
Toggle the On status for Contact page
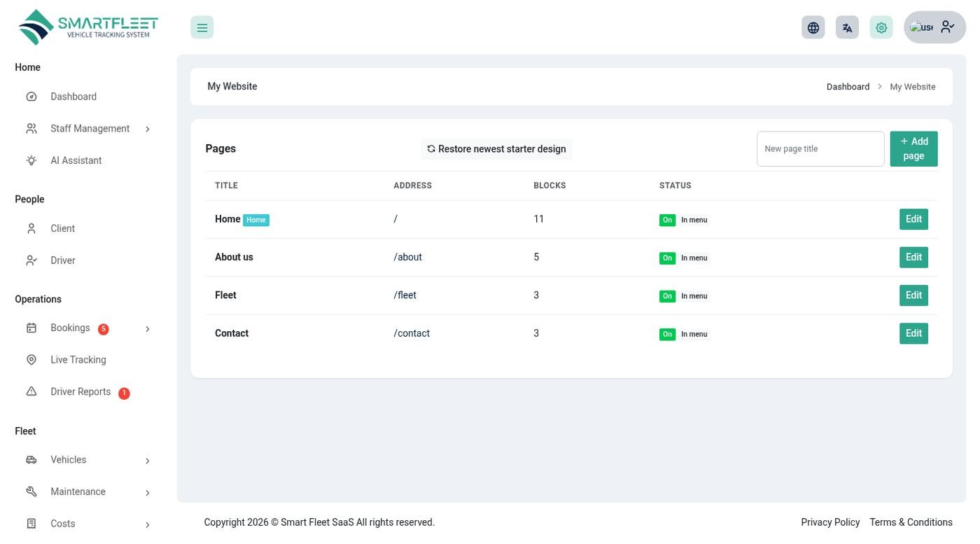[x=667, y=334]
